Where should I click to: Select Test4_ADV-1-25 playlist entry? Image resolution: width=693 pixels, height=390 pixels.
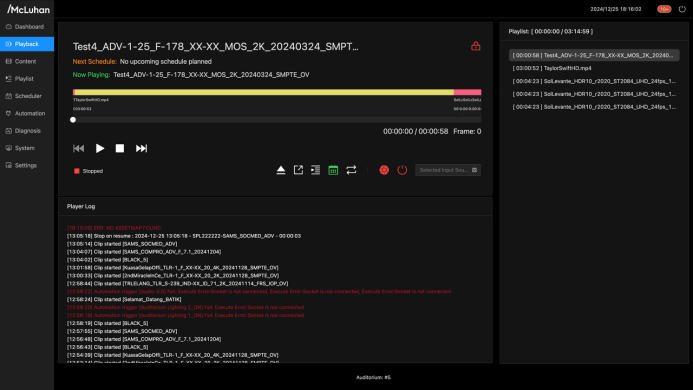(594, 55)
